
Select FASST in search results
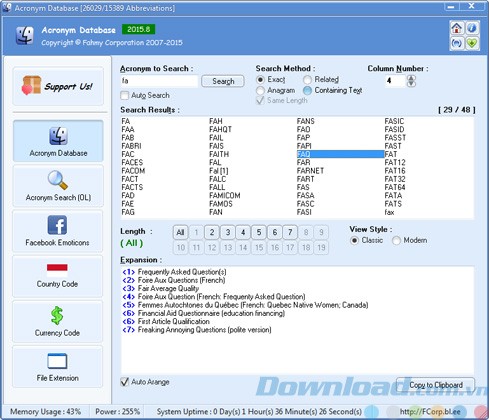[x=395, y=138]
